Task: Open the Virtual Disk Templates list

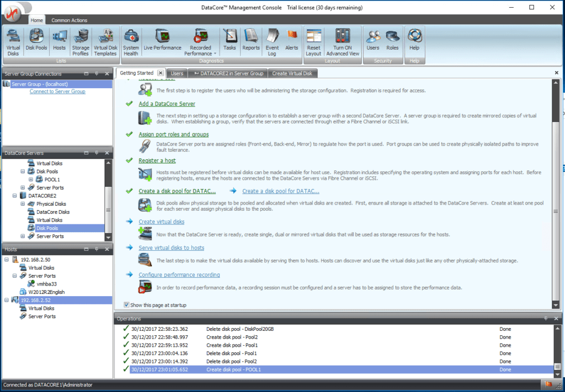Action: 105,41
